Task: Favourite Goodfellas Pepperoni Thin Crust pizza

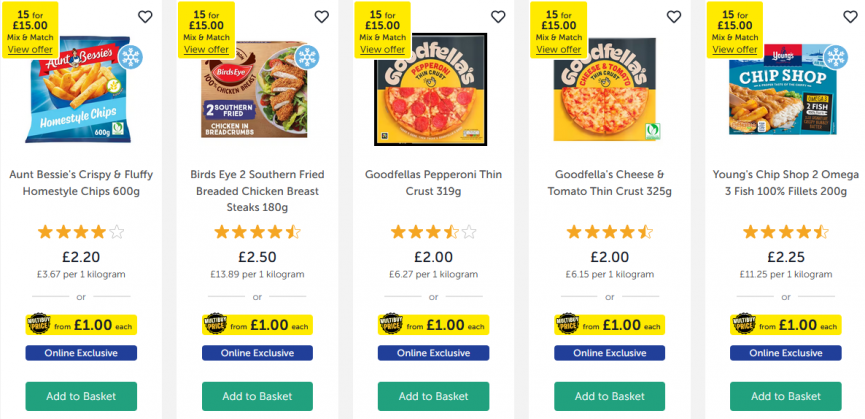Action: pos(498,17)
